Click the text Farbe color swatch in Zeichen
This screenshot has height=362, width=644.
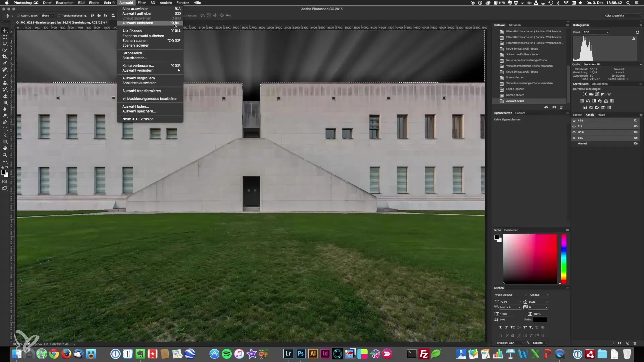540,320
